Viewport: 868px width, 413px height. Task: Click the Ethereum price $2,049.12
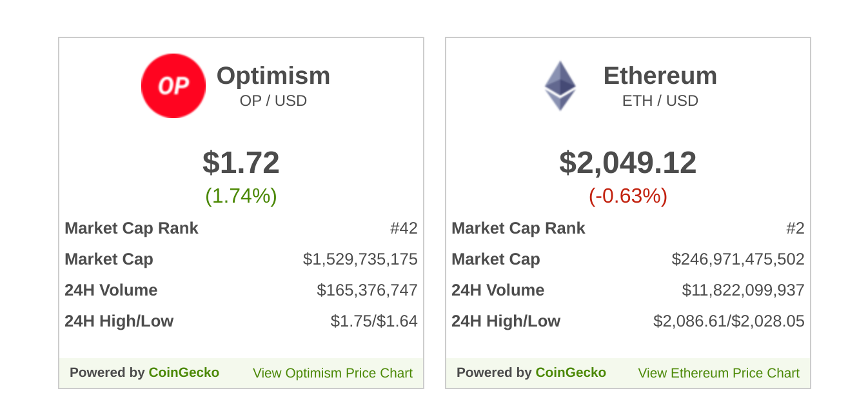(627, 163)
